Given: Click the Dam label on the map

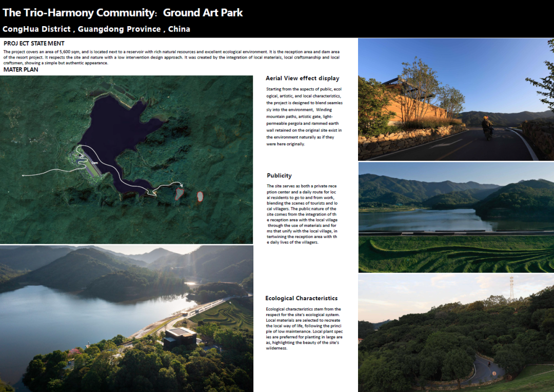Looking at the screenshot, I should (x=94, y=163).
